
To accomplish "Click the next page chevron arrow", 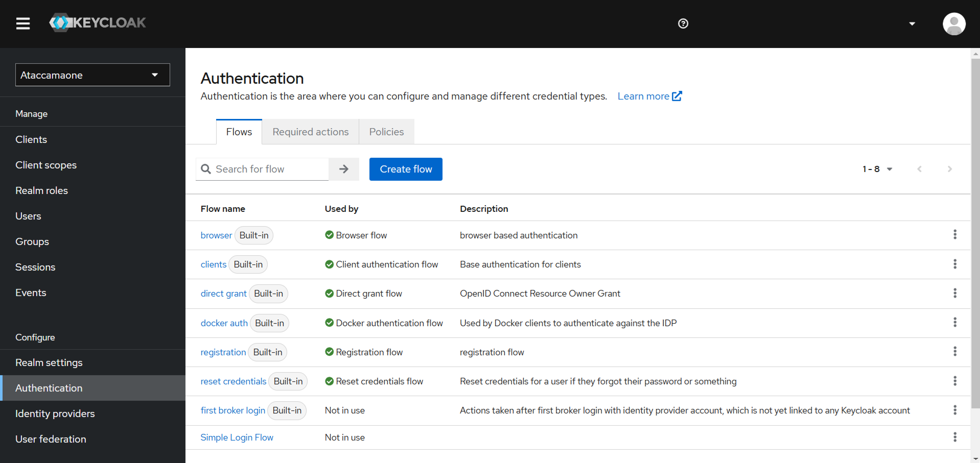I will [x=949, y=168].
